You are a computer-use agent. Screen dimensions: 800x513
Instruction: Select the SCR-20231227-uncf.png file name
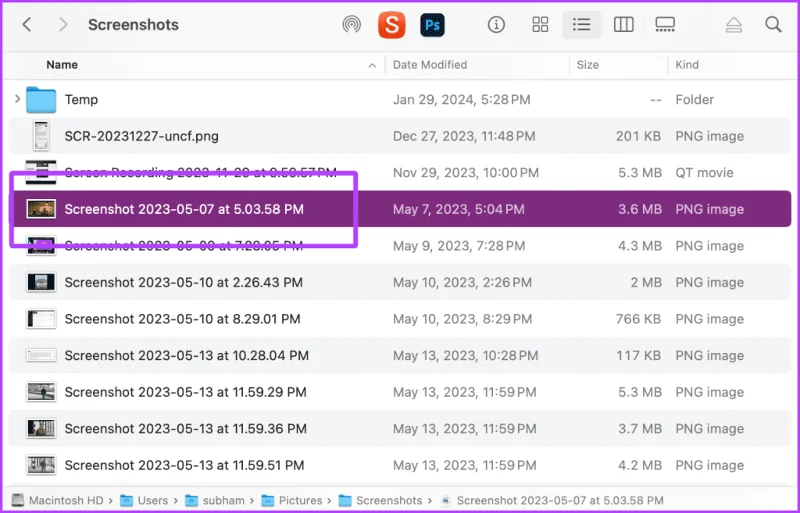point(141,136)
